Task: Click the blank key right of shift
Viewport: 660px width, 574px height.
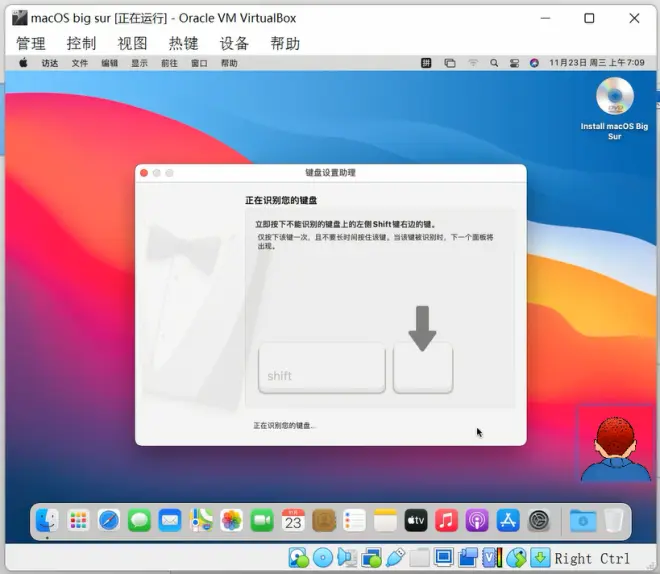Action: [x=423, y=368]
